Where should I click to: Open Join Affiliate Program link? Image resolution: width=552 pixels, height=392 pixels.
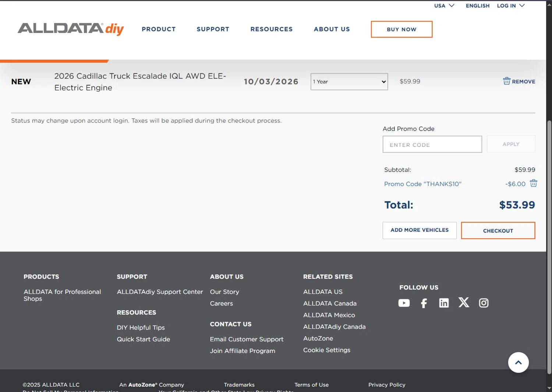tap(243, 351)
